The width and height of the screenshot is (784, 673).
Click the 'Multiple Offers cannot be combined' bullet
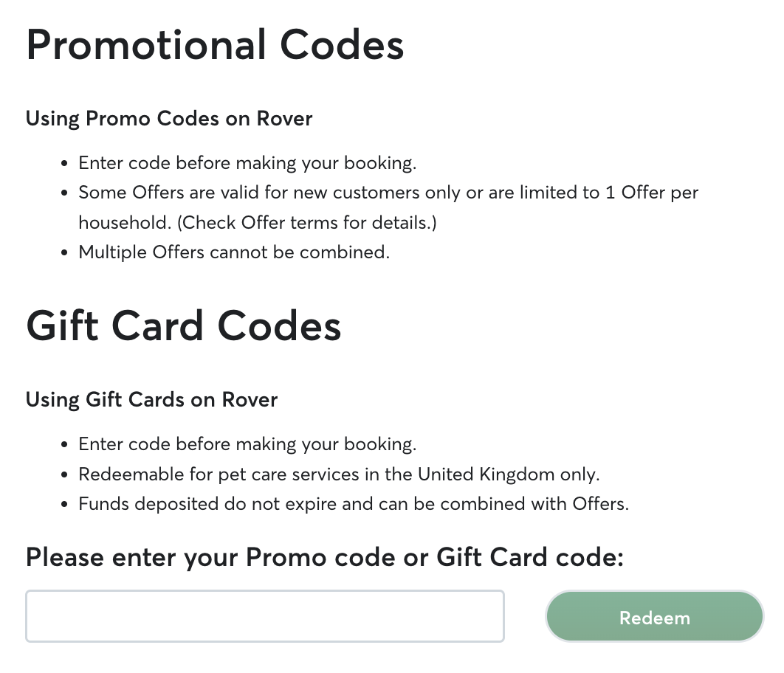point(233,252)
